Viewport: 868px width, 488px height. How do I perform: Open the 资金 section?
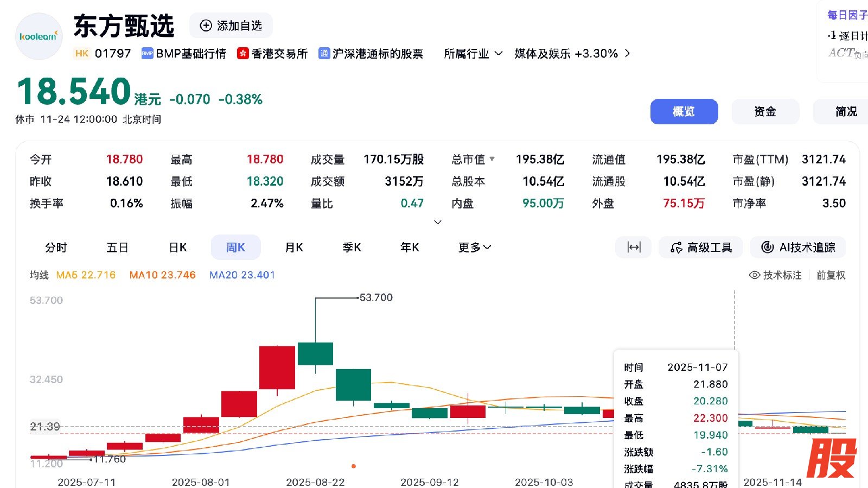(765, 111)
